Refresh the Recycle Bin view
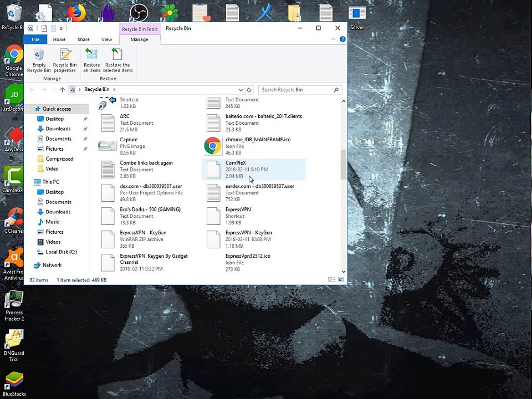Screen dimensions: 532x399 pyautogui.click(x=249, y=90)
